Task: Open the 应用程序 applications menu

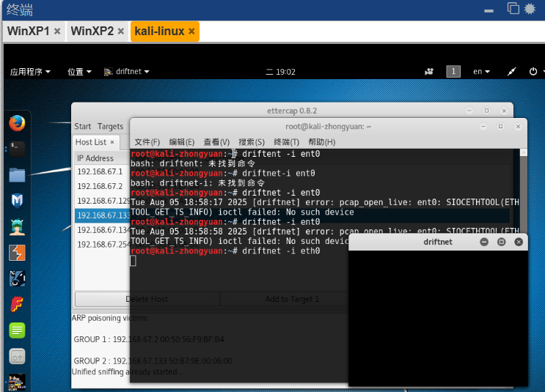Action: tap(30, 72)
